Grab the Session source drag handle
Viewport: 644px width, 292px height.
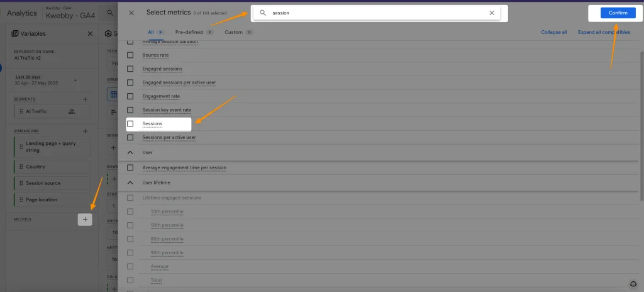coord(21,183)
